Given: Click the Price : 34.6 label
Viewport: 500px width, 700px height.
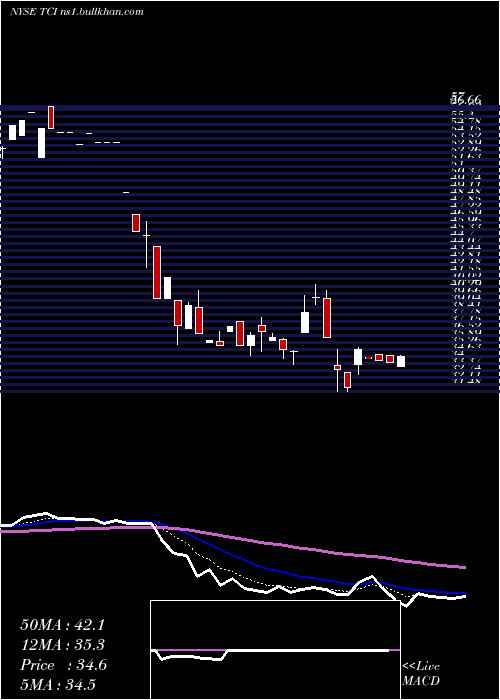Looking at the screenshot, I should coord(63,665).
